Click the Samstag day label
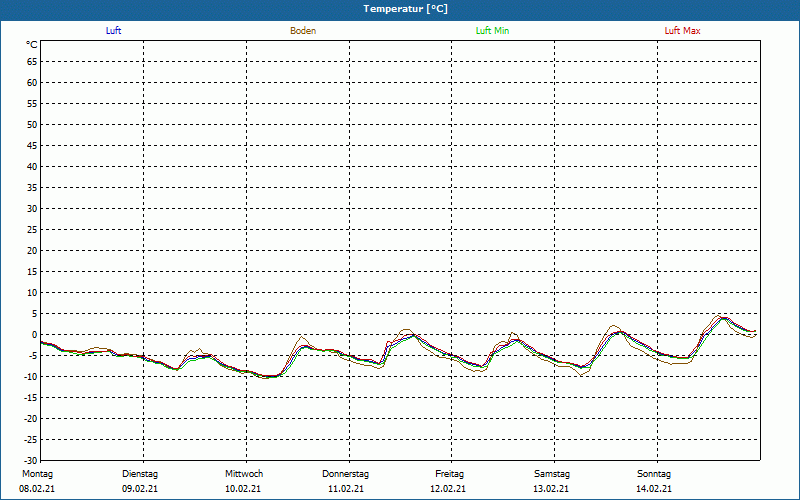Viewport: 800px width, 500px height. click(552, 474)
